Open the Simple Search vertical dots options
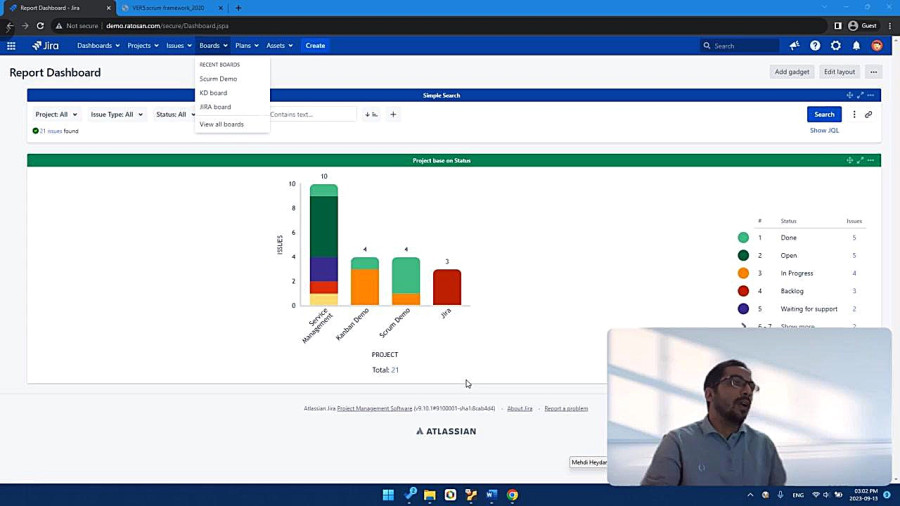 (854, 115)
